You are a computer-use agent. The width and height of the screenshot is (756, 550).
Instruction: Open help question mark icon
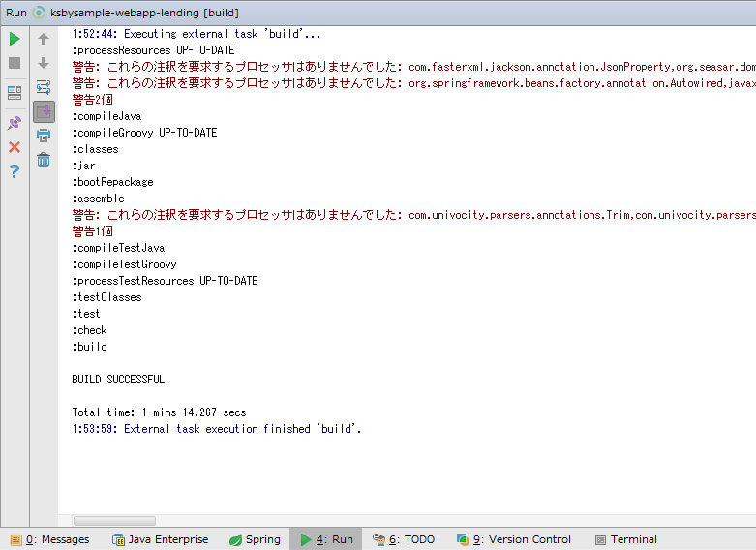coord(15,170)
